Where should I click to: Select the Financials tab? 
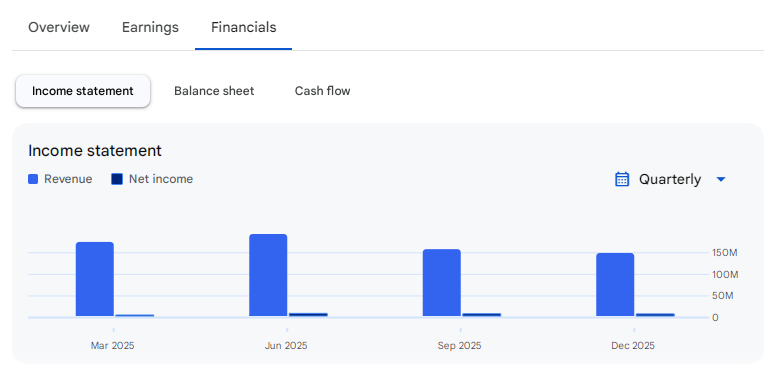point(243,27)
